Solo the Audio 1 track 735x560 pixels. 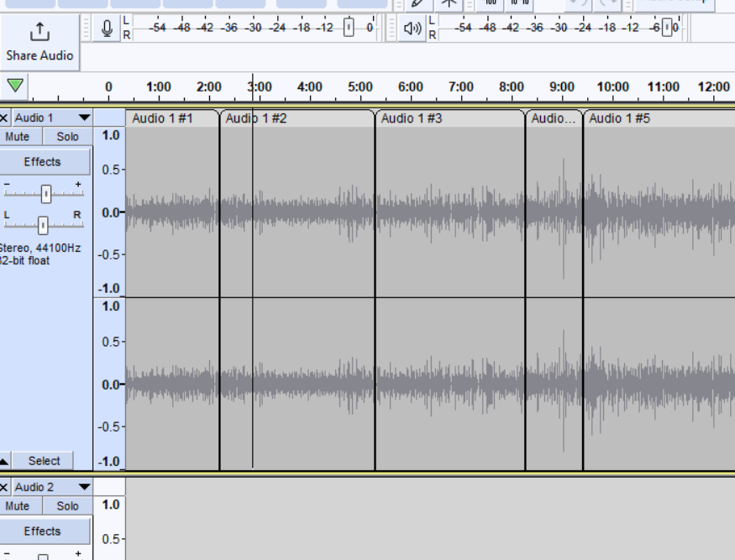(x=68, y=137)
